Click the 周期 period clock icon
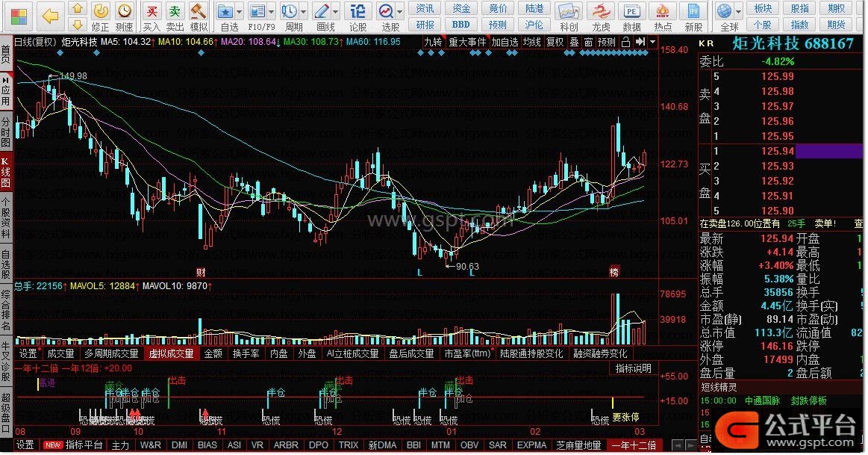The height and width of the screenshot is (455, 868). point(288,11)
